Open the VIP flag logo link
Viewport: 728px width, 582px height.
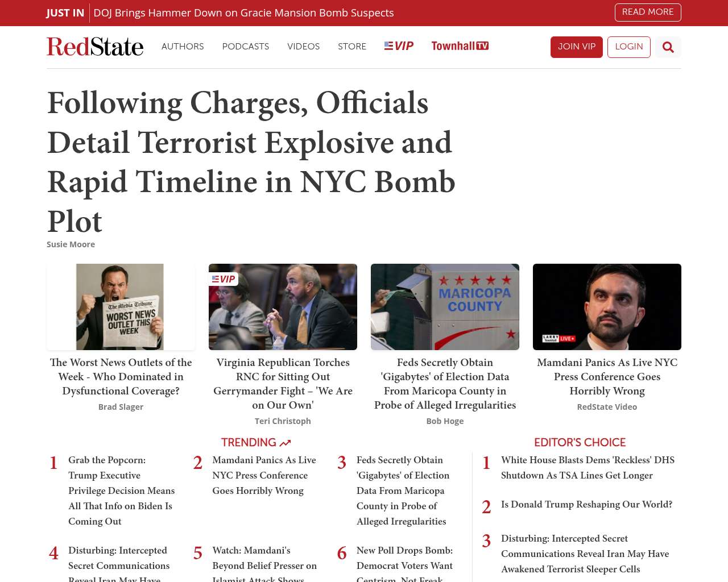tap(399, 46)
